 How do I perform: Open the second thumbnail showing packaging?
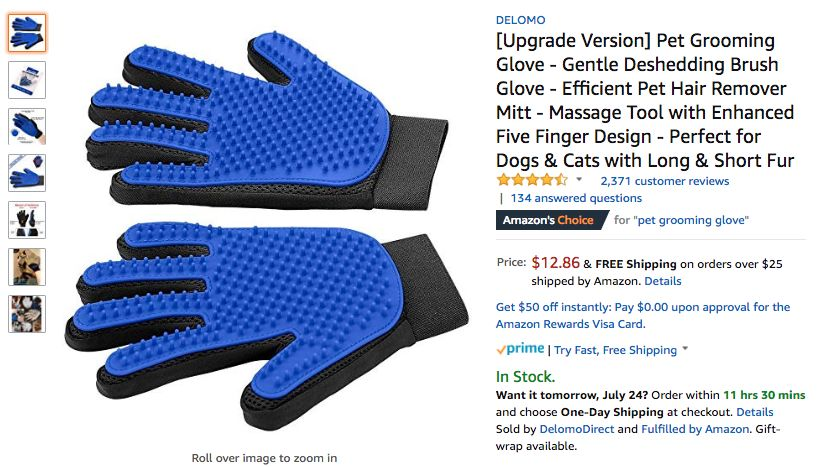pos(27,80)
